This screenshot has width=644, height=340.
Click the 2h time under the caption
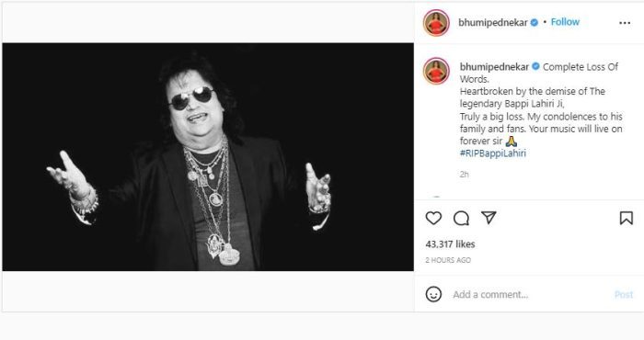pyautogui.click(x=464, y=175)
